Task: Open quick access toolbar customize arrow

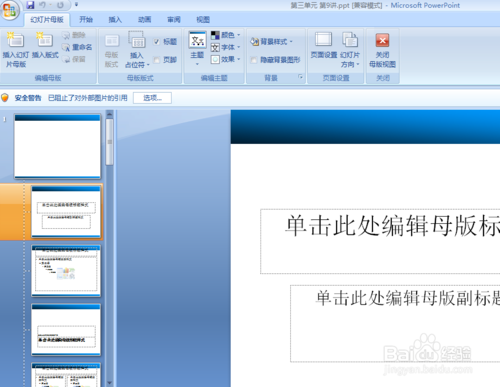Action: [76, 5]
